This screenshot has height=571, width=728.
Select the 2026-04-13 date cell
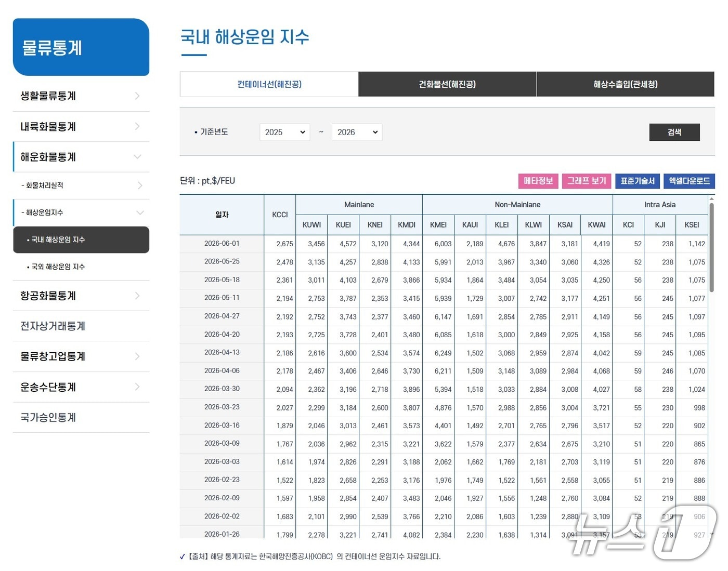[x=222, y=352]
